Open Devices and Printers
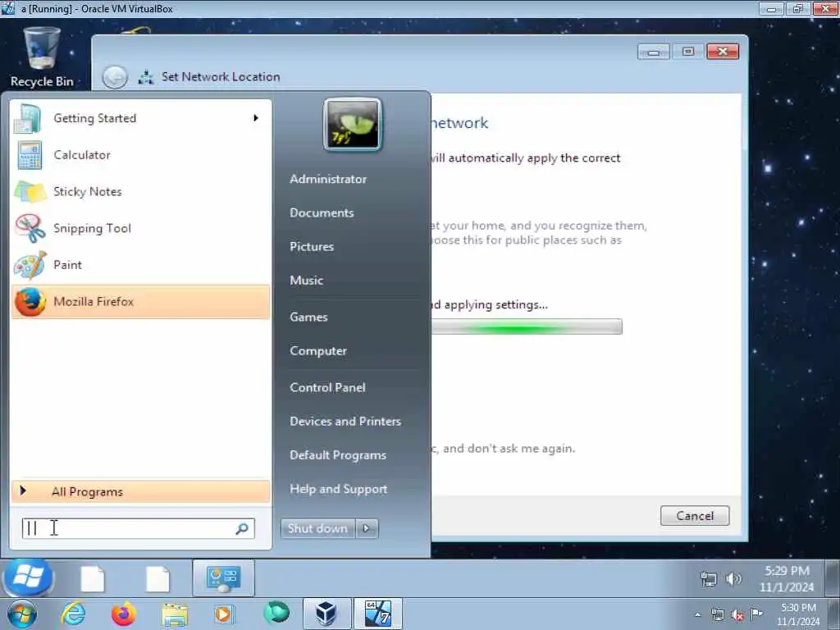Screen dimensions: 840x630 345,422
